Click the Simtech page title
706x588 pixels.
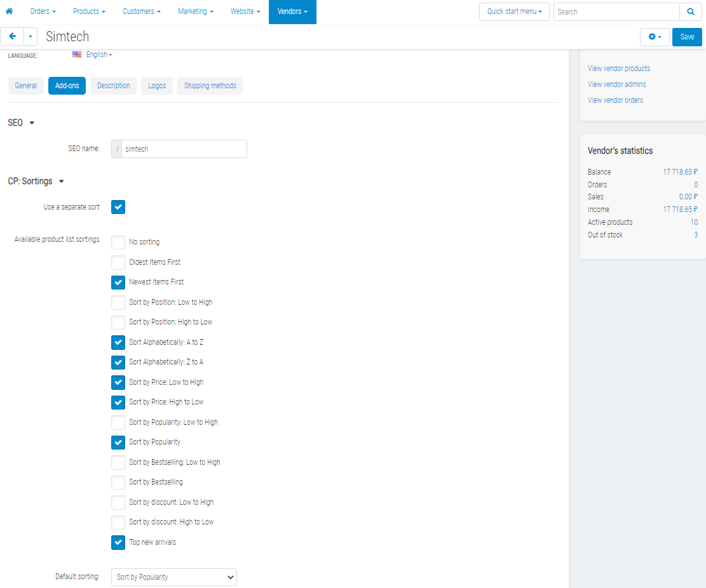point(67,36)
